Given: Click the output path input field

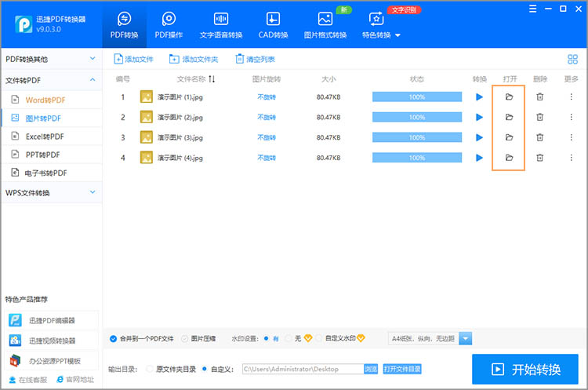Looking at the screenshot, I should pyautogui.click(x=303, y=369).
